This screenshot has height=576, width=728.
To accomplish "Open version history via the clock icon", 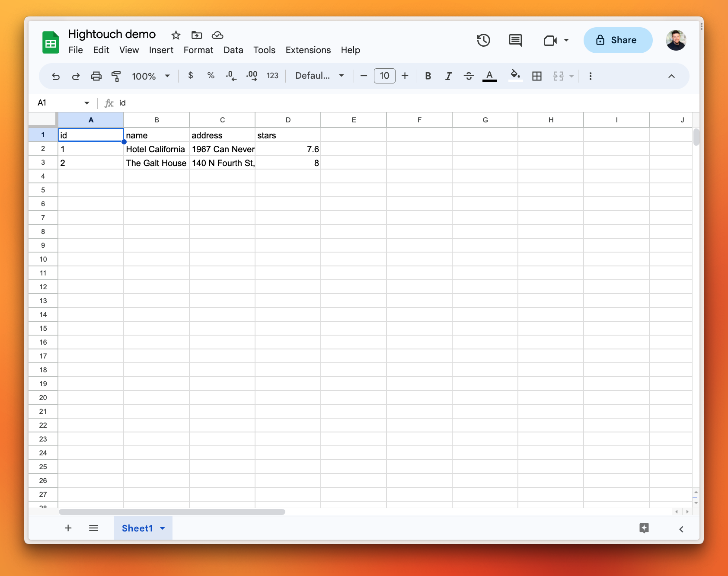I will (483, 40).
